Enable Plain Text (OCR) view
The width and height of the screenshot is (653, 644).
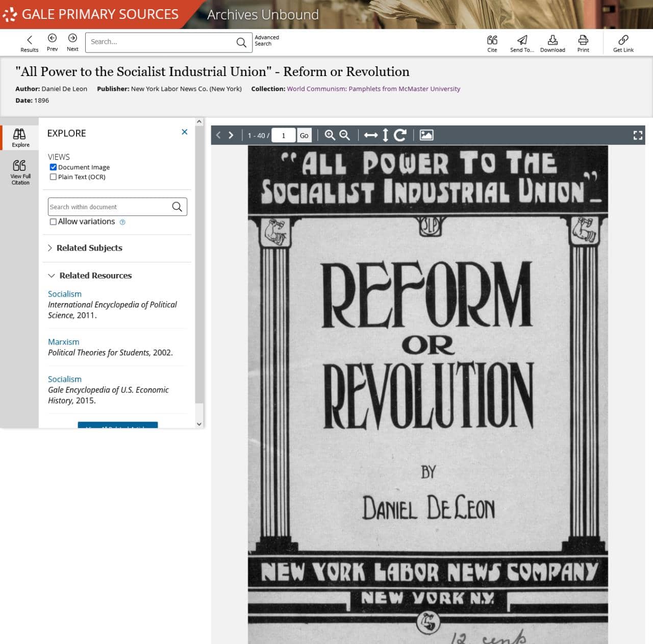point(53,177)
